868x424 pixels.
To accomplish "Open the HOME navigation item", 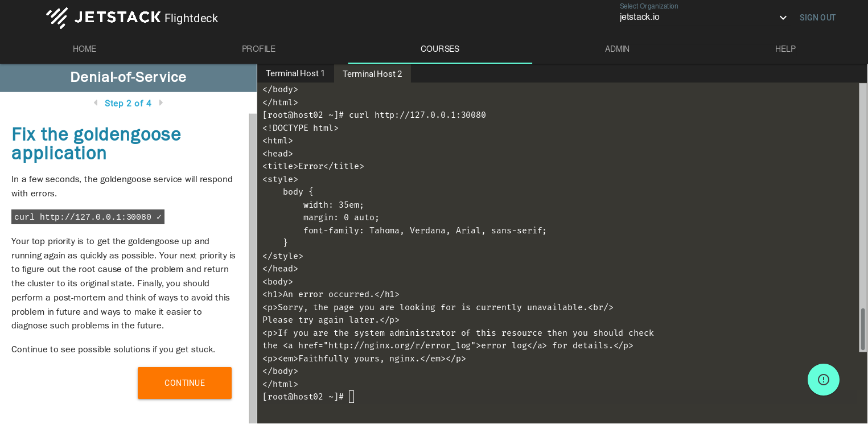I will tap(84, 49).
